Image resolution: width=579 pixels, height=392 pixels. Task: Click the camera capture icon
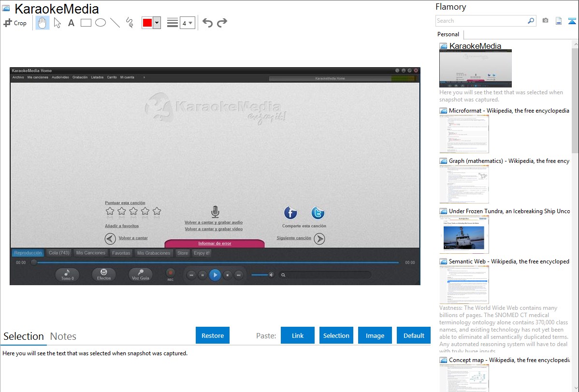coord(545,21)
